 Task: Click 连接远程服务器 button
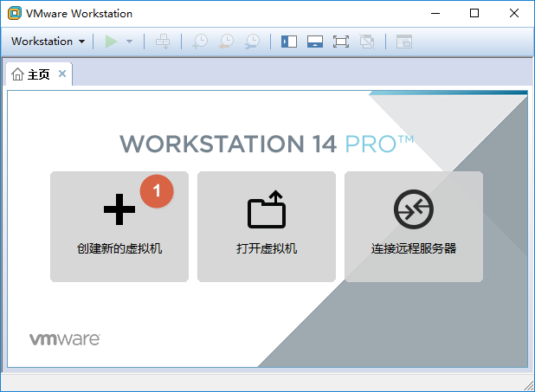tap(414, 227)
